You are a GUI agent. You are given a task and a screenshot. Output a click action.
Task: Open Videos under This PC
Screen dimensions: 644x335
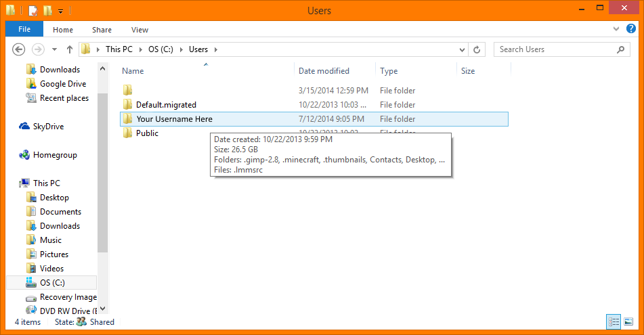pyautogui.click(x=51, y=269)
